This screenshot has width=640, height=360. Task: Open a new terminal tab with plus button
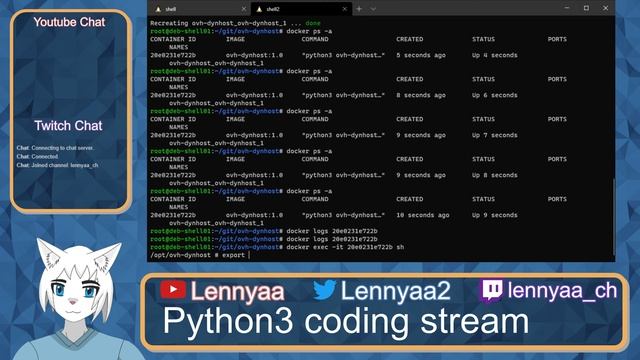(359, 9)
